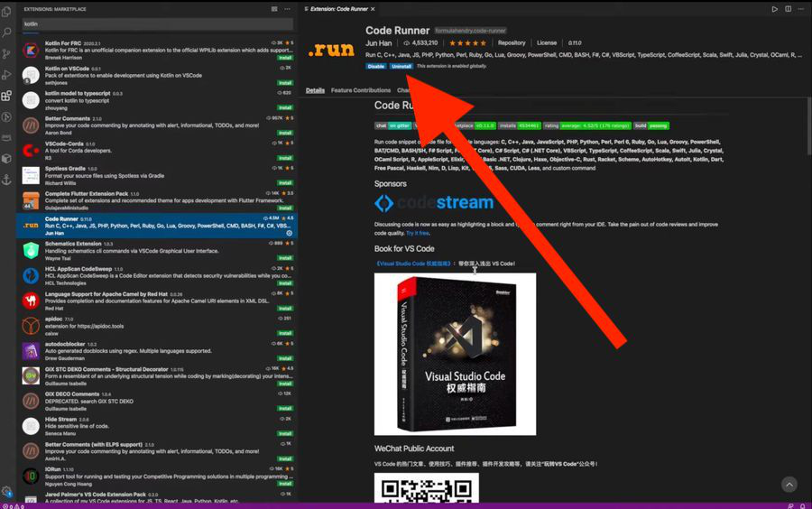Install HCL AppScan CodeSweep
812x509 pixels.
(x=285, y=283)
